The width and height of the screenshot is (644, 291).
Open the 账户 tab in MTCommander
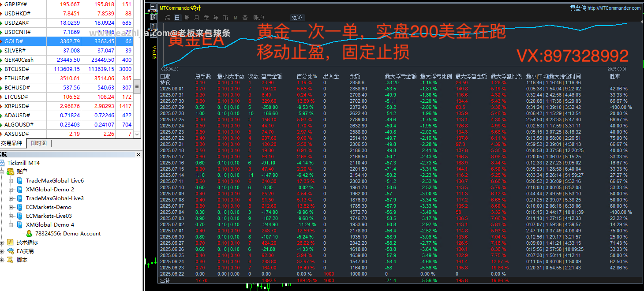point(258,18)
